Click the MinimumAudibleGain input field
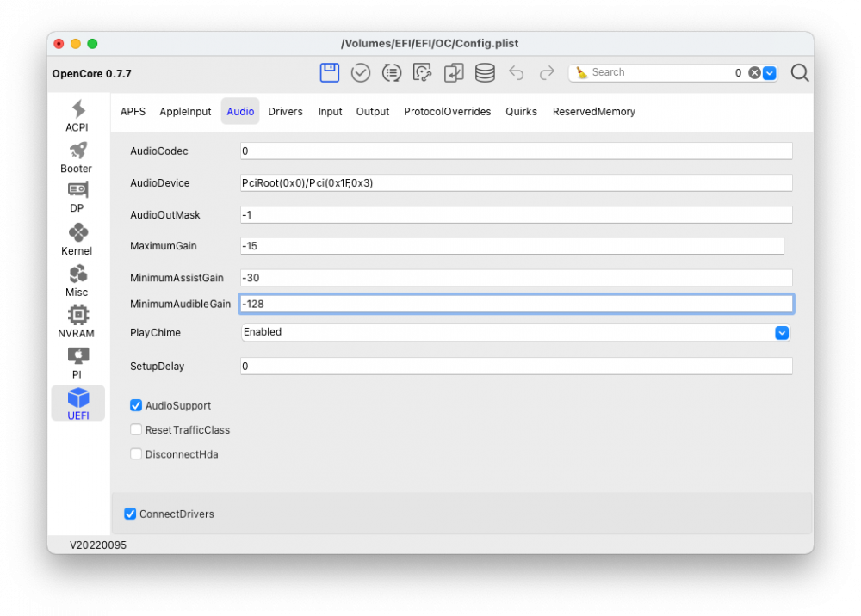The image size is (861, 616). coord(516,304)
